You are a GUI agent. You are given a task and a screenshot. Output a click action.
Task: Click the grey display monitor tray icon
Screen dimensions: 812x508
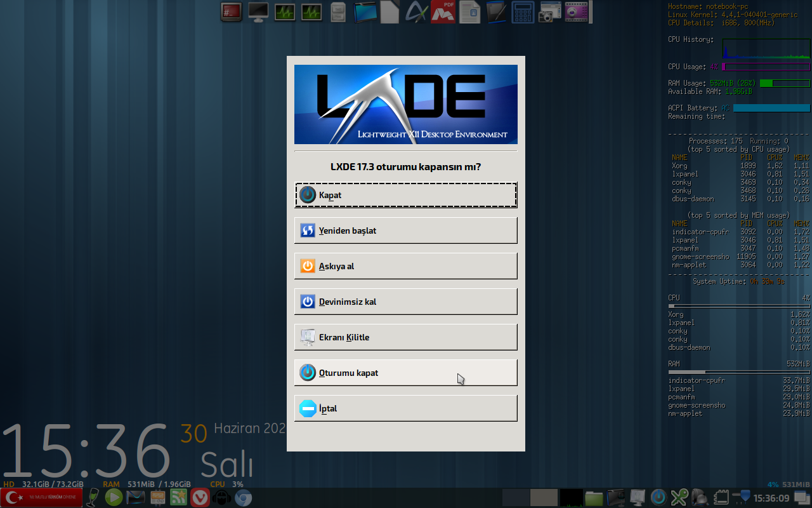pyautogui.click(x=637, y=498)
